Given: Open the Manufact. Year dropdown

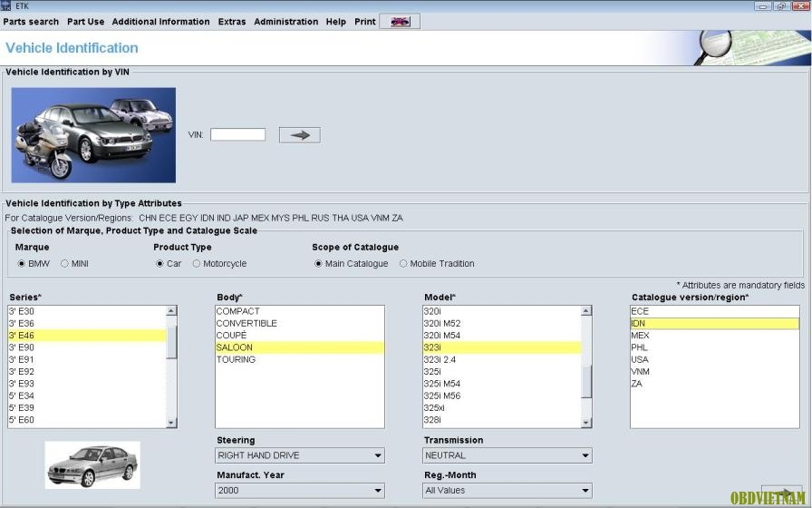Looking at the screenshot, I should tap(300, 490).
